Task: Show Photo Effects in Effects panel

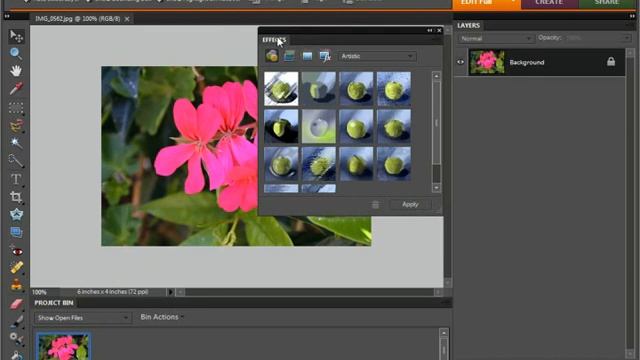Action: [307, 56]
